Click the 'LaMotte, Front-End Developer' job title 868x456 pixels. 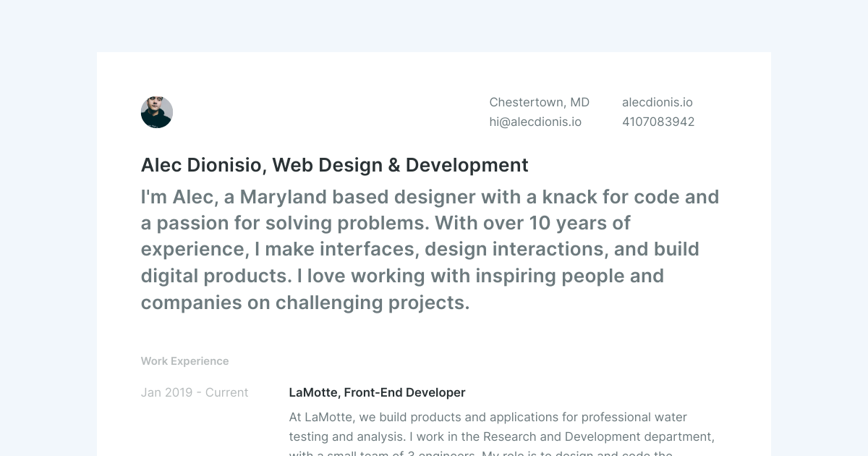(377, 392)
